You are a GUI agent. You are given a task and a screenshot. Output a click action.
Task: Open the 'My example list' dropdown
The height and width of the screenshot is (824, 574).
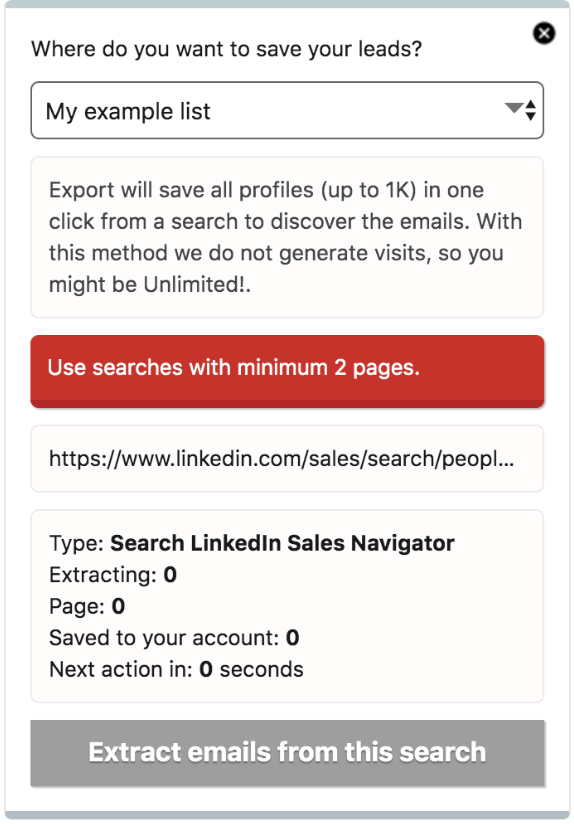coord(287,110)
